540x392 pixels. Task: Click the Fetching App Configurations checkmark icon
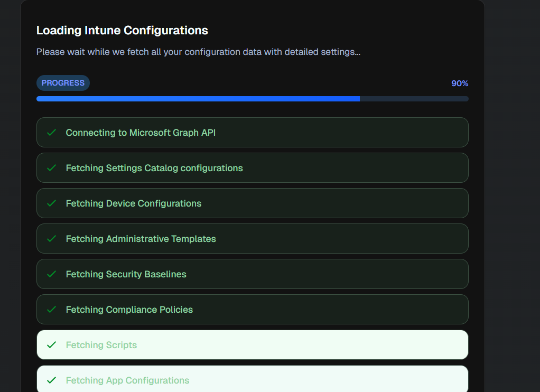51,380
